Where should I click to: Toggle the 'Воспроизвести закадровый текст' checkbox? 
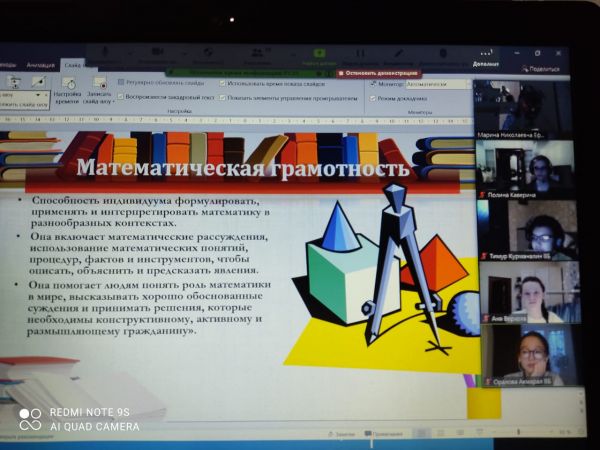pyautogui.click(x=121, y=97)
